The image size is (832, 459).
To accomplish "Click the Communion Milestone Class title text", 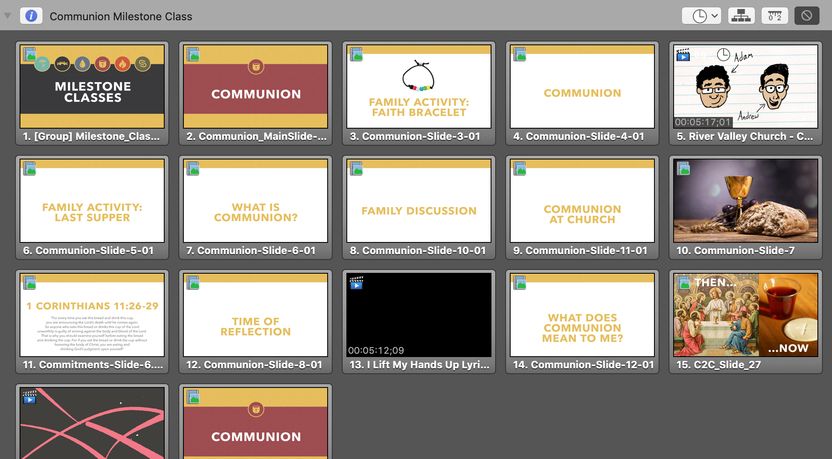I will coord(121,16).
